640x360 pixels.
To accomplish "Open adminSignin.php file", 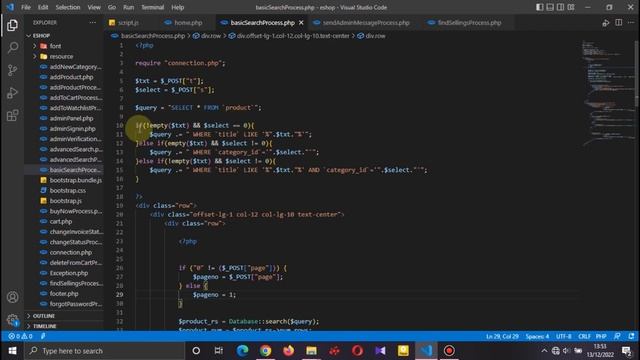I will (72, 129).
